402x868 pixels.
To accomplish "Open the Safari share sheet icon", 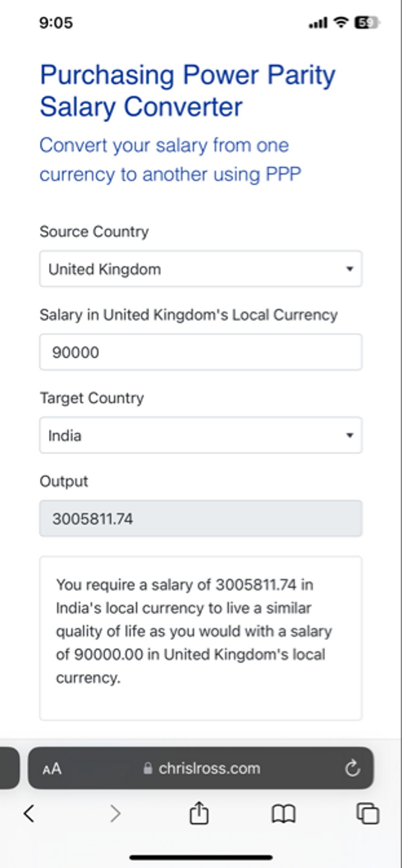I will coord(199,812).
